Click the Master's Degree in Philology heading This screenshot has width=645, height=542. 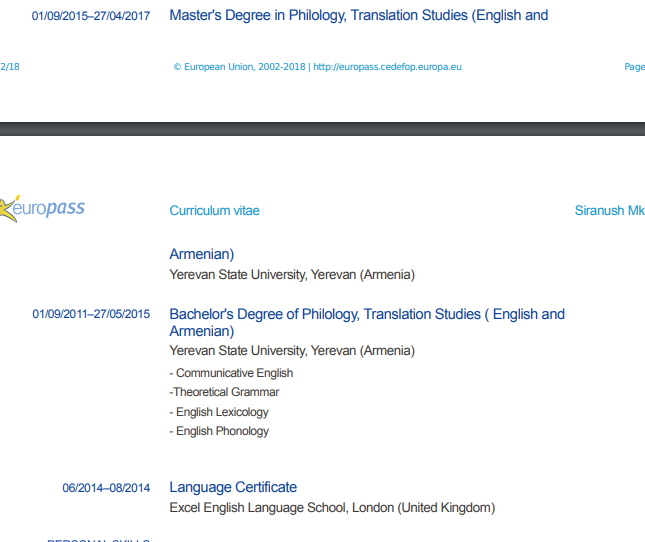pos(359,16)
